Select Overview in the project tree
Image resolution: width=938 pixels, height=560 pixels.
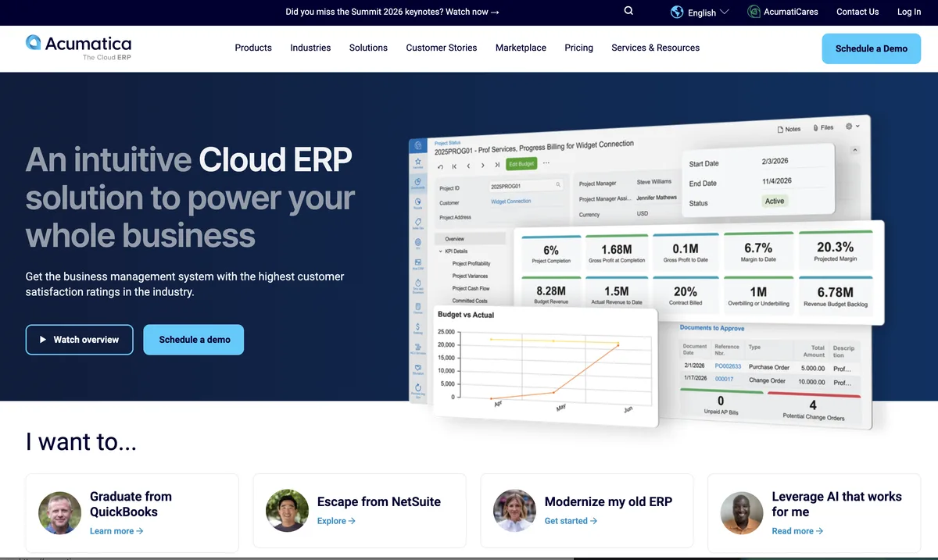tap(470, 238)
